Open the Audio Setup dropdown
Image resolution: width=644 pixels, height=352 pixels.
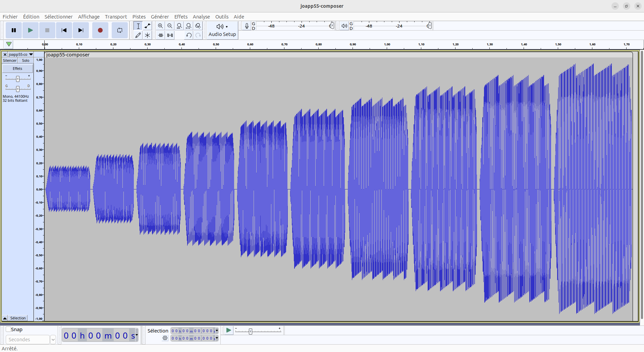point(222,30)
